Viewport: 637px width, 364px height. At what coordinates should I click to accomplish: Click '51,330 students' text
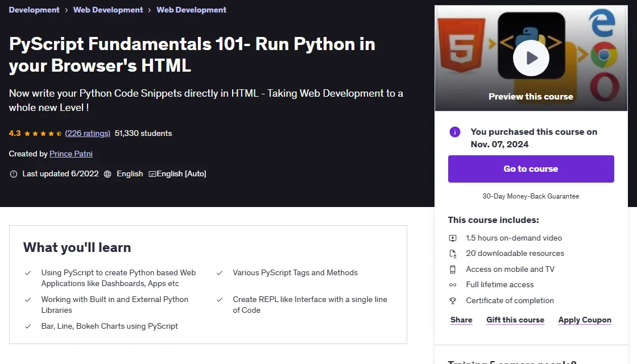click(x=143, y=133)
